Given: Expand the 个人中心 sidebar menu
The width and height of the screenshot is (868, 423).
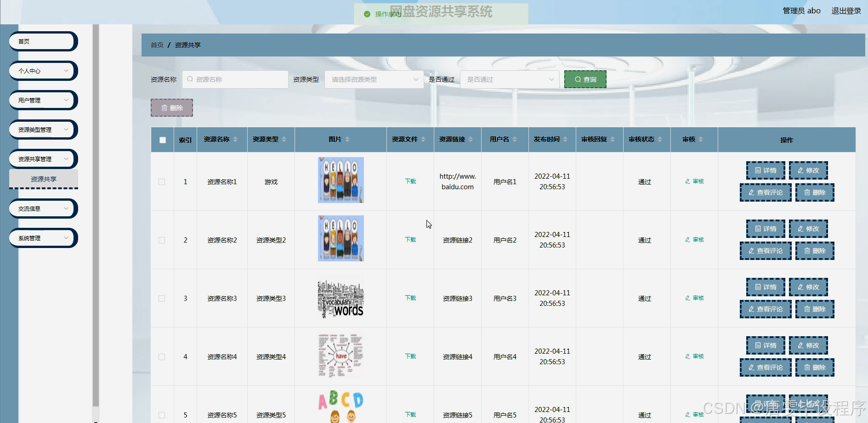Looking at the screenshot, I should coord(43,71).
